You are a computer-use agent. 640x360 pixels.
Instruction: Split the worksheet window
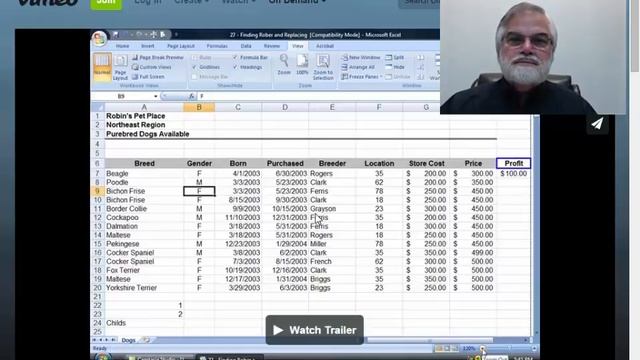(395, 58)
